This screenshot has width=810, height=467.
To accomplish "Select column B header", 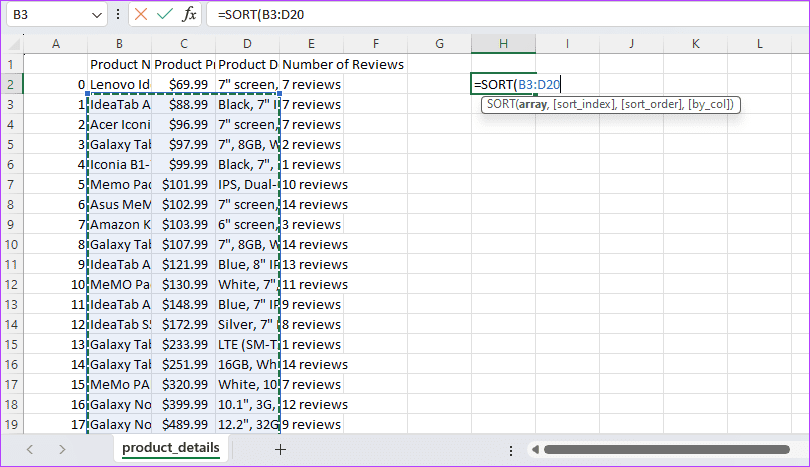I will point(119,44).
